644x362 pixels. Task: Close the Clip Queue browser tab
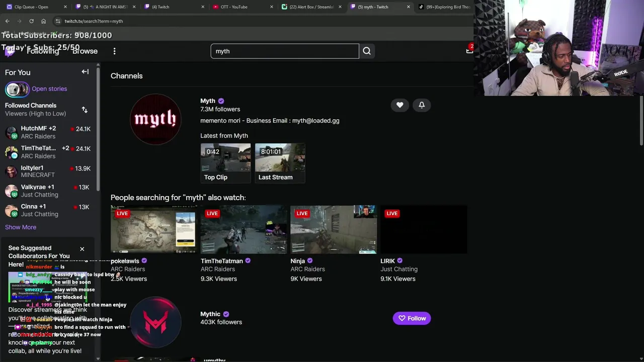pyautogui.click(x=65, y=7)
